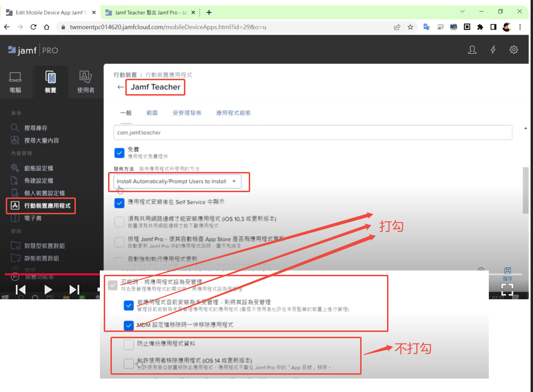Click the share page icon in address bar
The height and width of the screenshot is (392, 533).
tap(397, 27)
